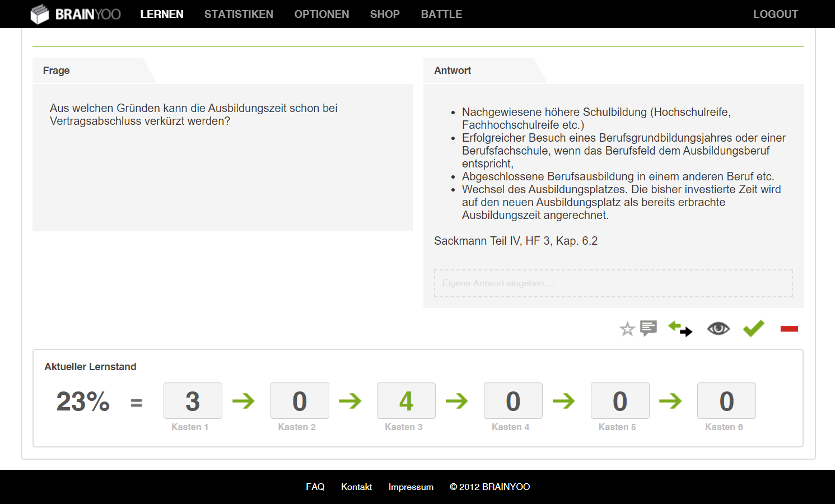Select the Kasten 3 box showing 4

point(406,401)
